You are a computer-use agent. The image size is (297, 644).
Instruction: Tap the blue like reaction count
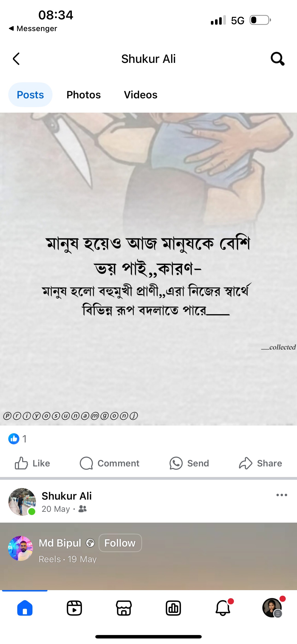click(x=17, y=439)
